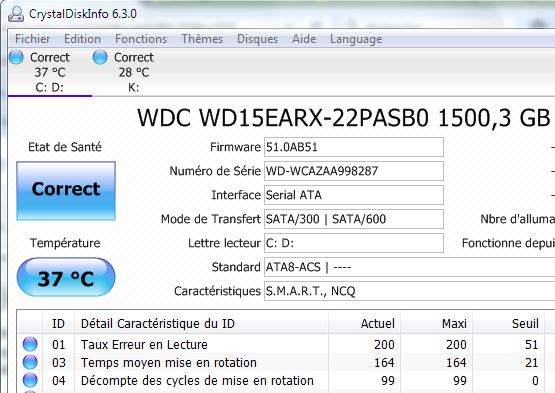Click the Détail Caractéristique du ID column header
555x393 pixels.
click(x=201, y=323)
